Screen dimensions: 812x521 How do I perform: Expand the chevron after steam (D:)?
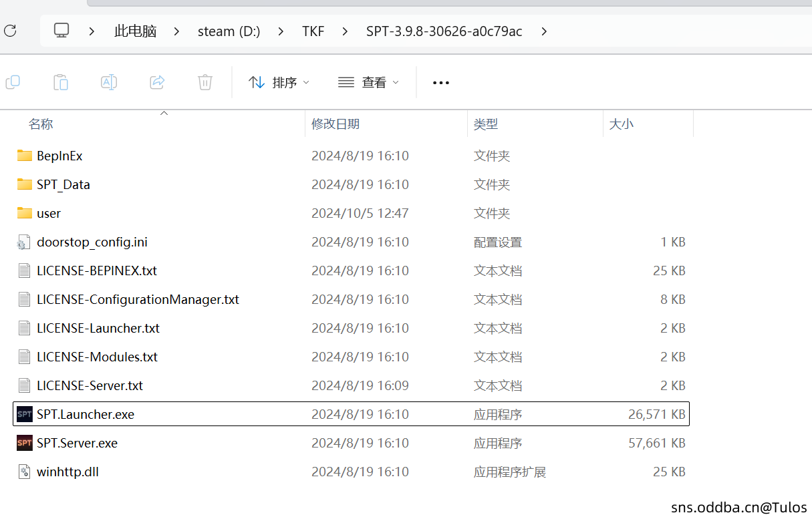(281, 31)
